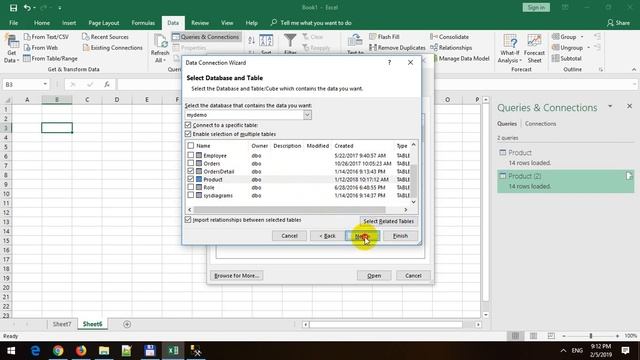The image size is (640, 360).
Task: Open Ungroup dropdown arrow
Action: [588, 48]
